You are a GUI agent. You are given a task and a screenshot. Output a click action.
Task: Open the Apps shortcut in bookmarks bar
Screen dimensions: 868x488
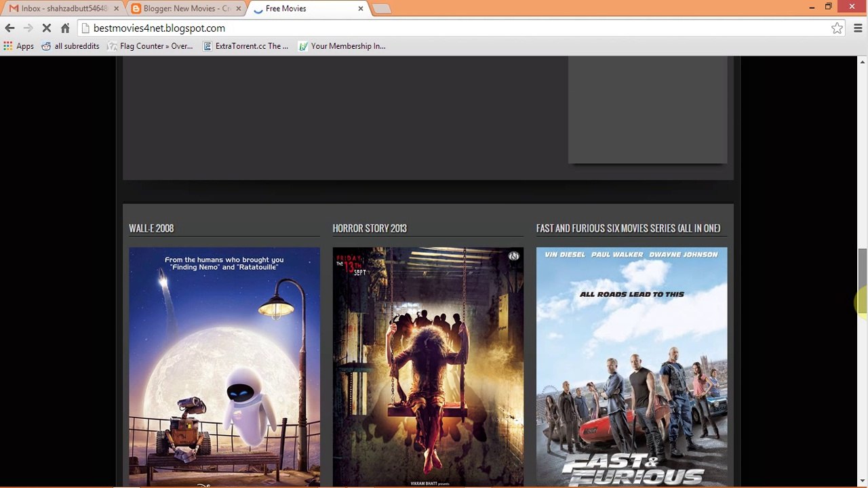(x=18, y=46)
